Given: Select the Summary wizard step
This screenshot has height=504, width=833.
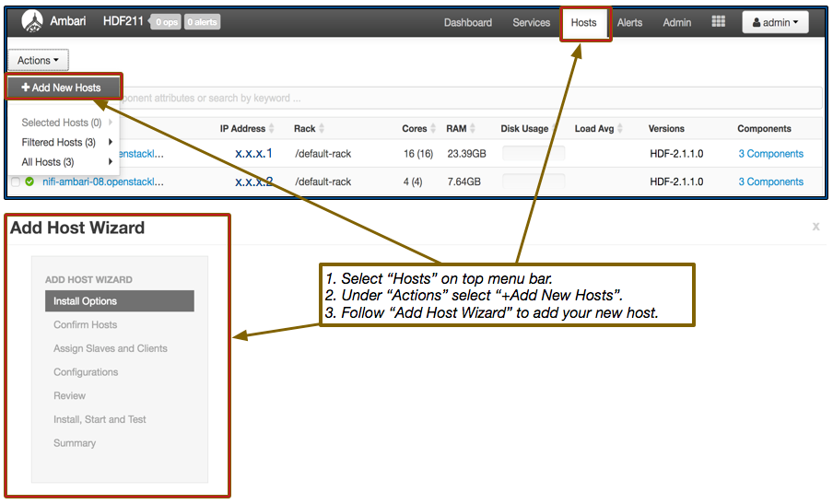Looking at the screenshot, I should (75, 443).
